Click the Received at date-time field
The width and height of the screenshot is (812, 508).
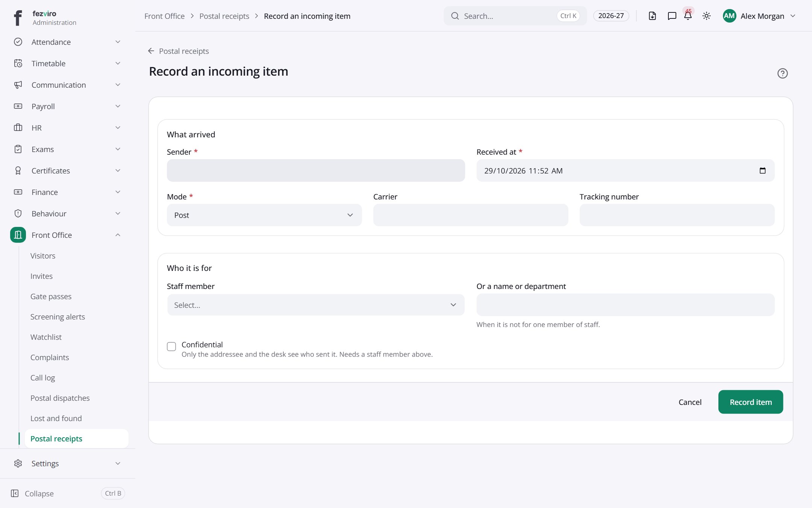(x=626, y=170)
